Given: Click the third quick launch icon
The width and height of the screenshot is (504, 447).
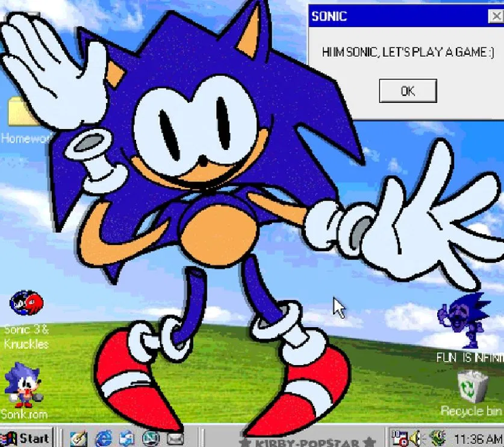Looking at the screenshot, I should pyautogui.click(x=126, y=438).
